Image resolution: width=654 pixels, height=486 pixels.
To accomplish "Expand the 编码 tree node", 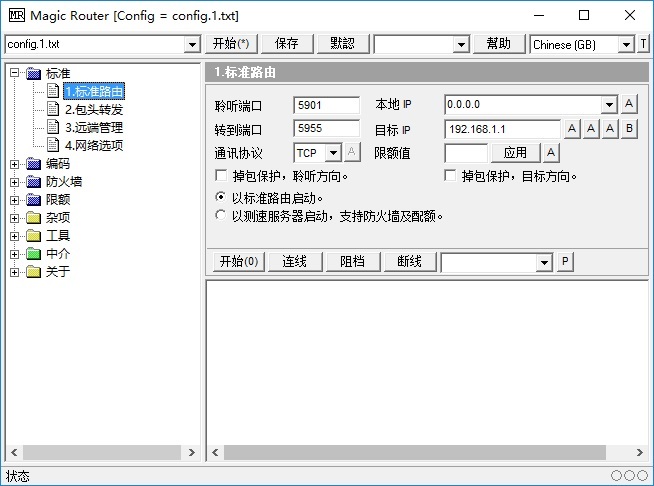I will point(15,164).
